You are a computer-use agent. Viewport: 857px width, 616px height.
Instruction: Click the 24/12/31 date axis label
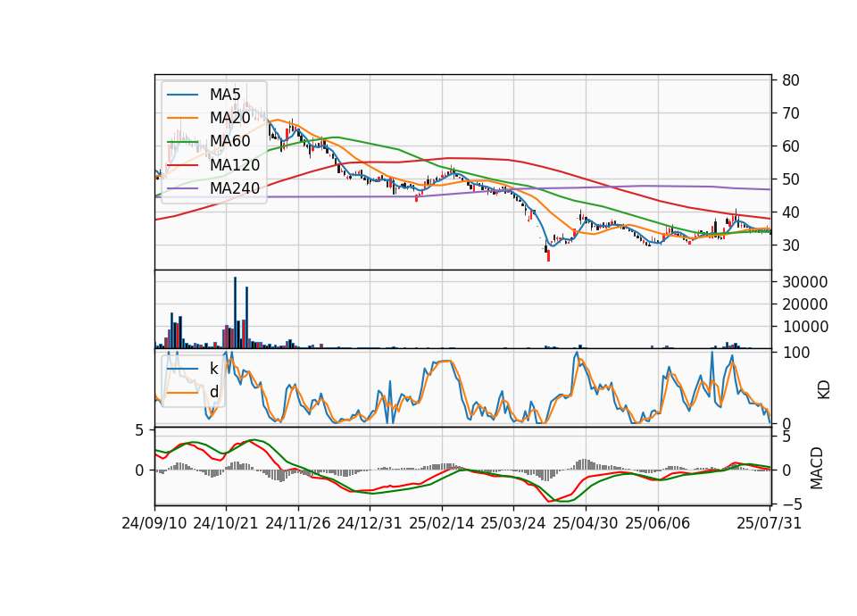370,523
